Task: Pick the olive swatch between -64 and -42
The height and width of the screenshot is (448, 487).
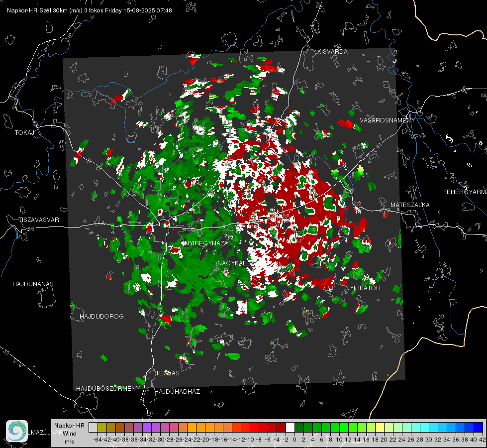Action: (102, 427)
